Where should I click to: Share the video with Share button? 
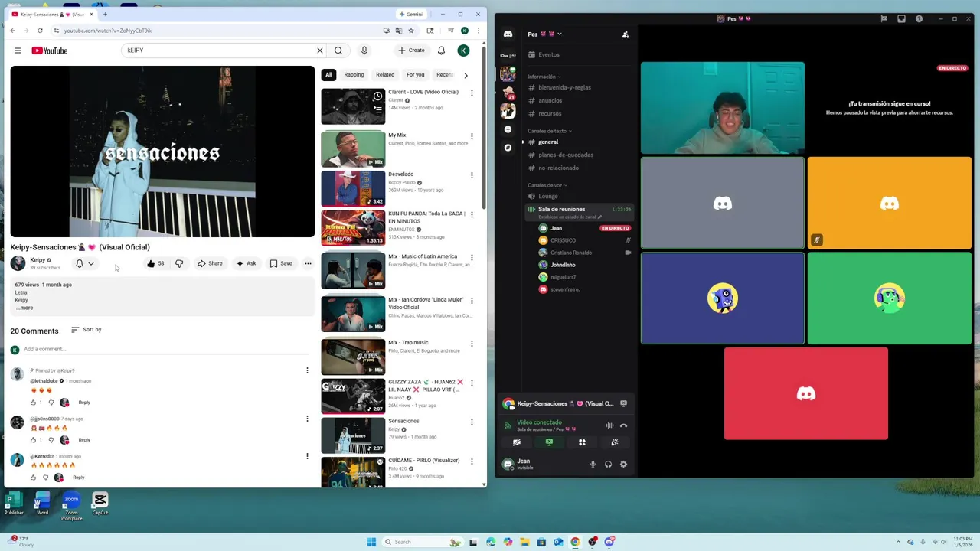[x=210, y=263]
